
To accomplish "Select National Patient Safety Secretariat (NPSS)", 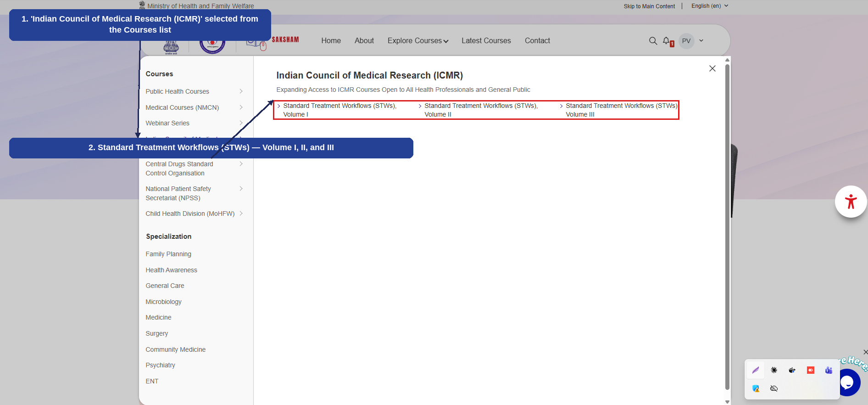I will tap(178, 193).
